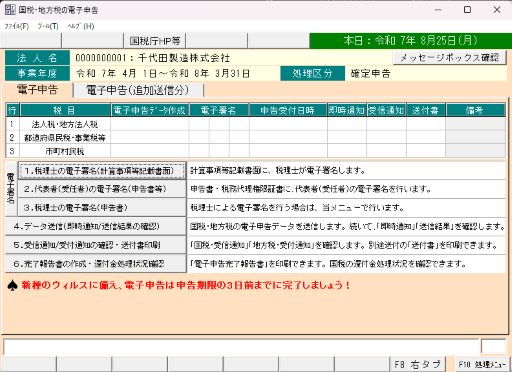Click the 電子申告データ作成 column header
Image resolution: width=512 pixels, height=372 pixels.
(x=150, y=110)
